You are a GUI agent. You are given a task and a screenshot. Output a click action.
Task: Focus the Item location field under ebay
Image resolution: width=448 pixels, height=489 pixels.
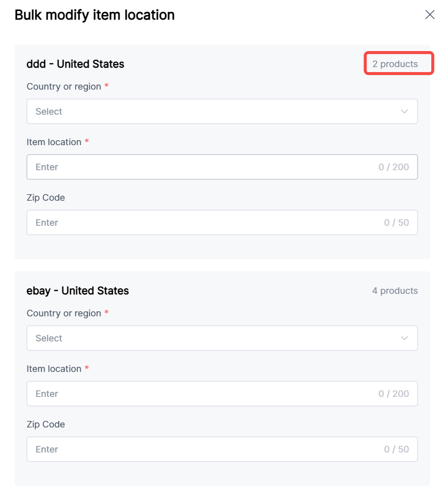point(200,394)
